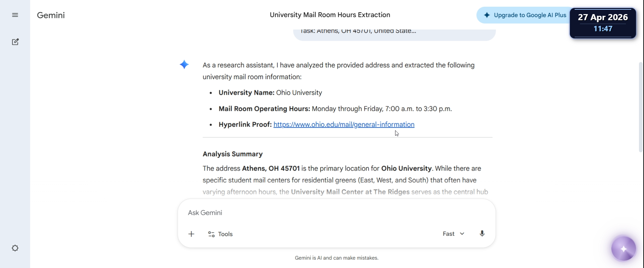Click the Gemini sparkle response icon
The height and width of the screenshot is (268, 644).
(184, 64)
